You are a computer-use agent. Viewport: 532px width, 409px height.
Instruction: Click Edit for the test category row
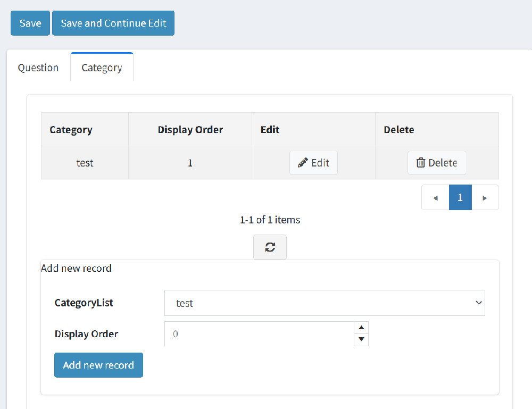coord(313,163)
